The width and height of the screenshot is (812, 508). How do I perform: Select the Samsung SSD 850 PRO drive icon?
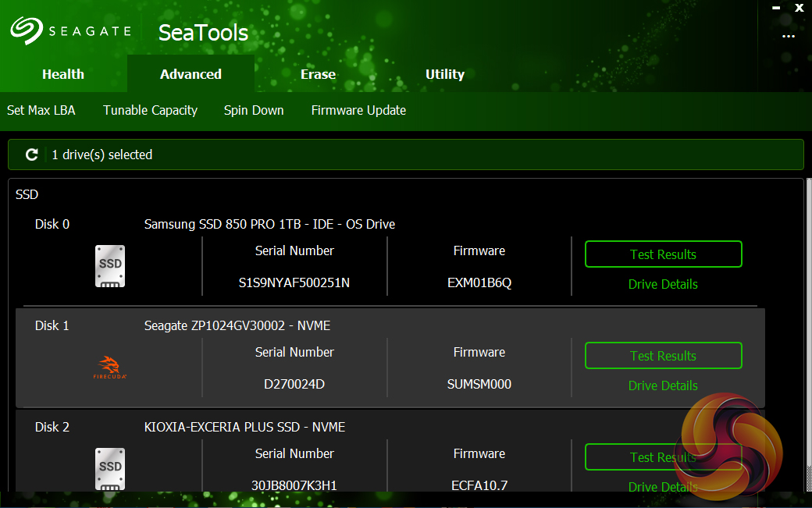pyautogui.click(x=110, y=266)
